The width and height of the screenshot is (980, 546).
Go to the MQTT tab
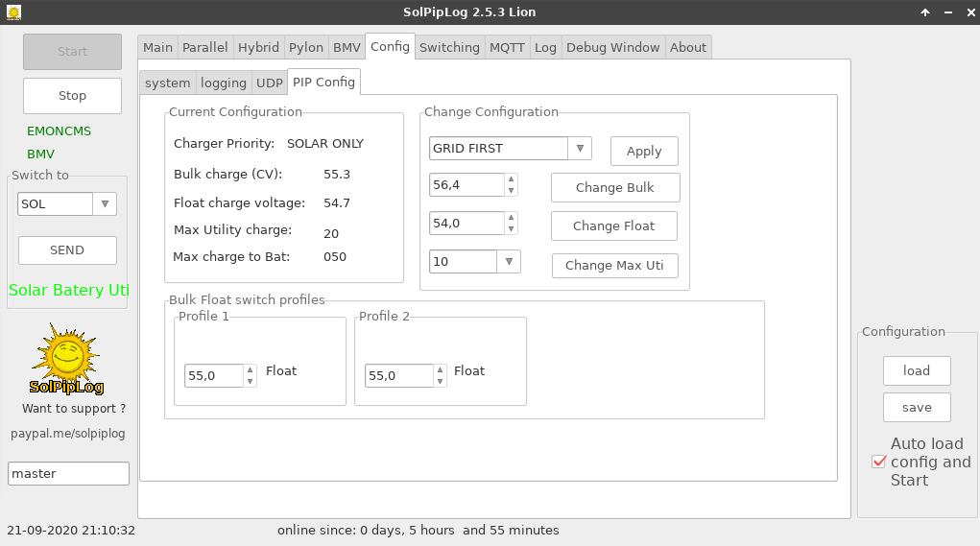coord(507,47)
